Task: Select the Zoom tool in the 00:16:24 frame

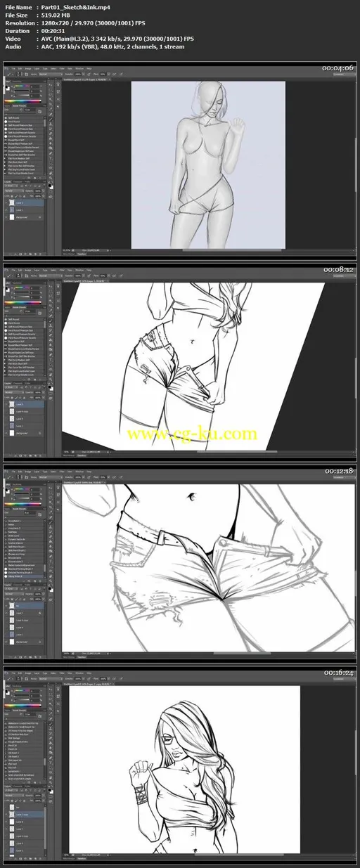Action: point(51,782)
